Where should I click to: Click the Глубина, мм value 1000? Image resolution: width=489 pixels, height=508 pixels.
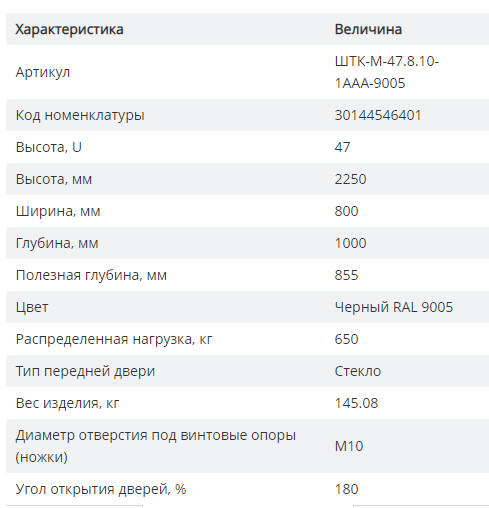(350, 243)
